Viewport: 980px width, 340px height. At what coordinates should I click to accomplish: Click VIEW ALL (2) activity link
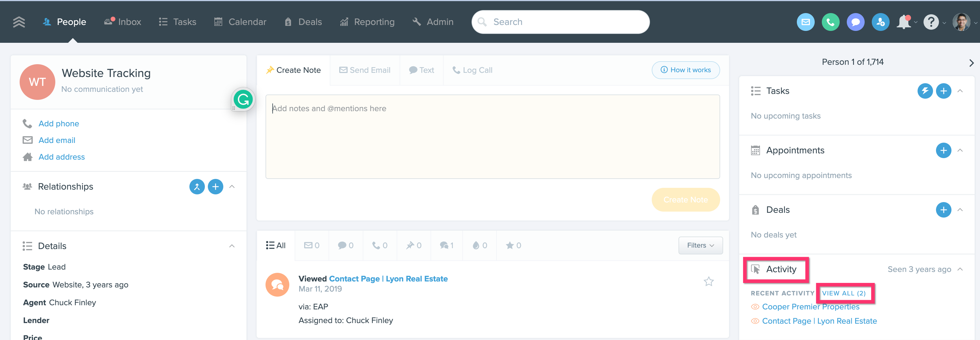[844, 293]
